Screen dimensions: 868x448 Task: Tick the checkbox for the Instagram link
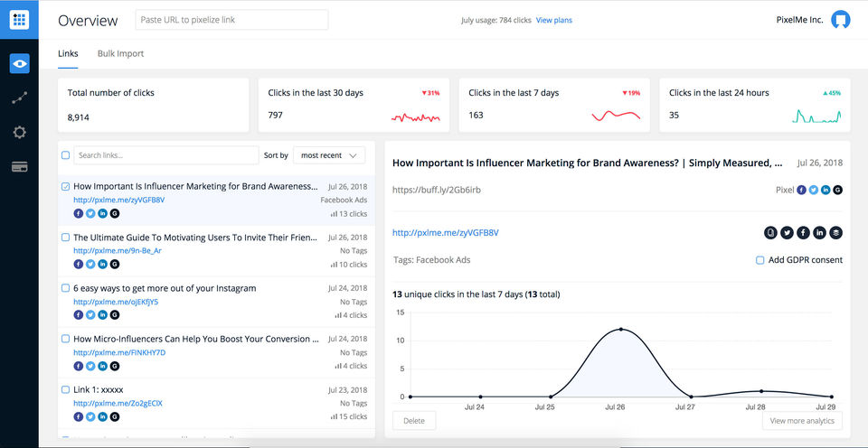tap(65, 288)
